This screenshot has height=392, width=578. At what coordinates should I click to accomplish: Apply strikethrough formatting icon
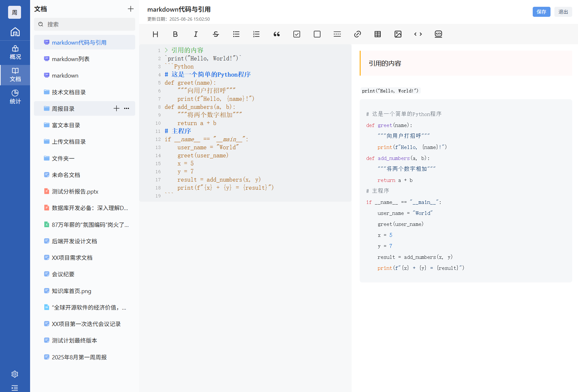pyautogui.click(x=216, y=34)
